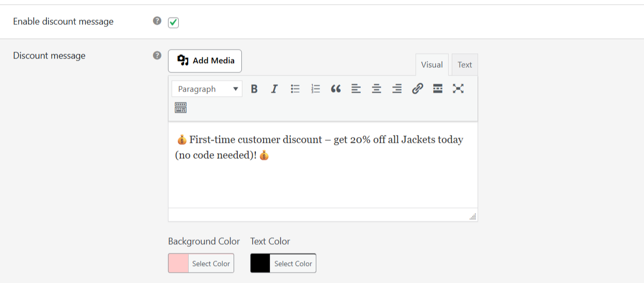The image size is (644, 283).
Task: Insert or edit a link
Action: tap(418, 89)
